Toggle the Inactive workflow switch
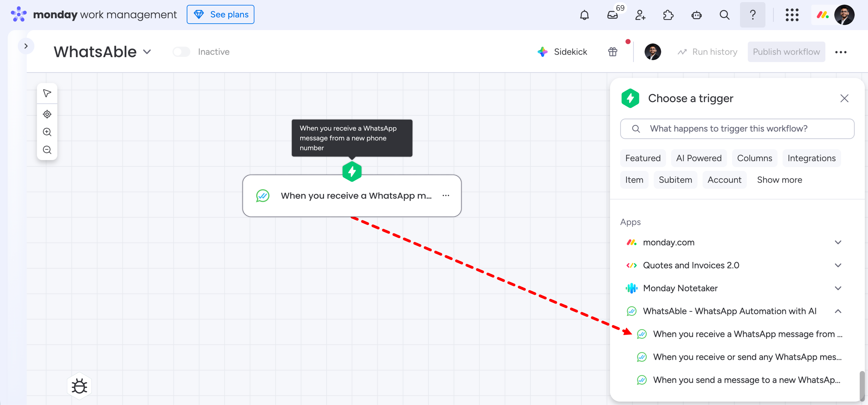Image resolution: width=868 pixels, height=405 pixels. (181, 52)
